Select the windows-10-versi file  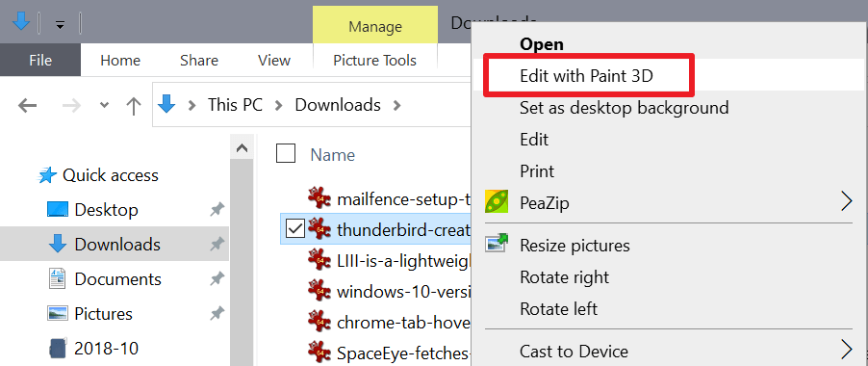pos(403,291)
